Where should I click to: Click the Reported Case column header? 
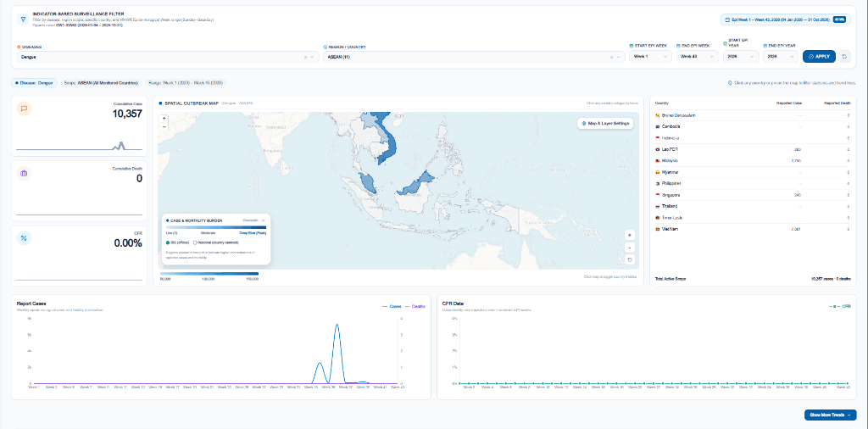coord(787,103)
